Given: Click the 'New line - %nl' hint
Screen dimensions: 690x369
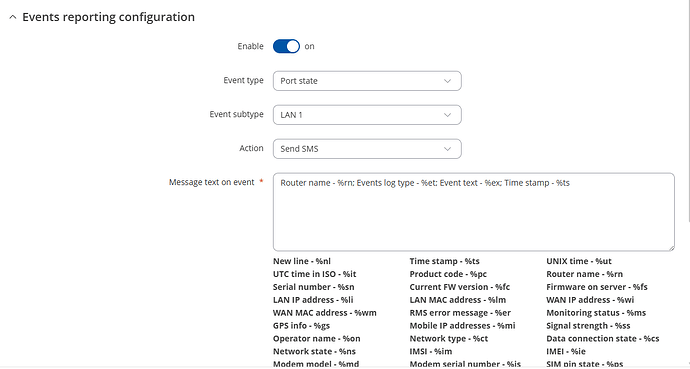Looking at the screenshot, I should click(x=302, y=261).
